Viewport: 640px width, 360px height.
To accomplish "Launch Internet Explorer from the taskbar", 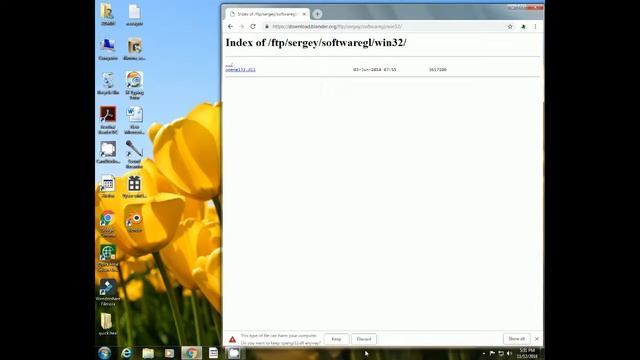I will point(127,353).
